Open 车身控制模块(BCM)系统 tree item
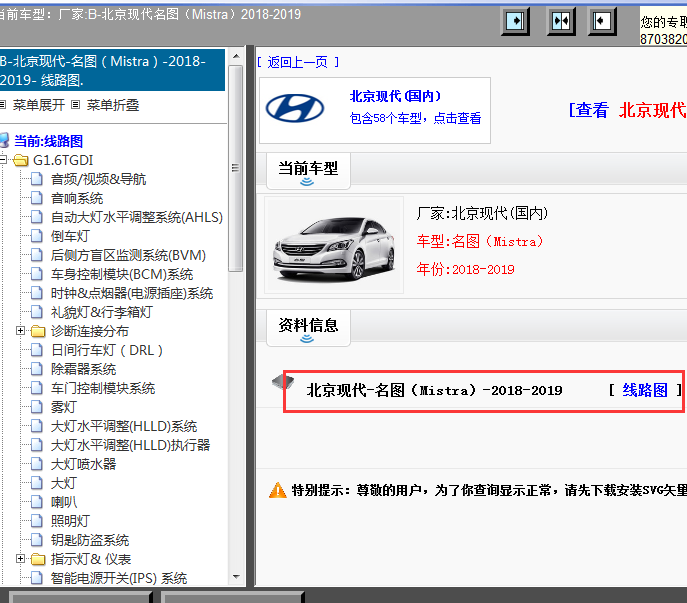The image size is (687, 603). (x=122, y=274)
